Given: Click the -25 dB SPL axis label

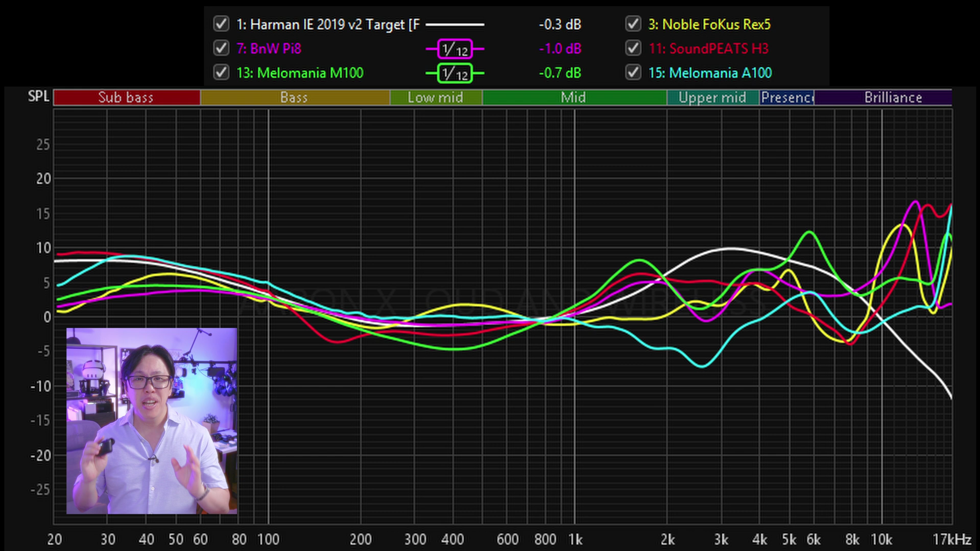Looking at the screenshot, I should [40, 490].
